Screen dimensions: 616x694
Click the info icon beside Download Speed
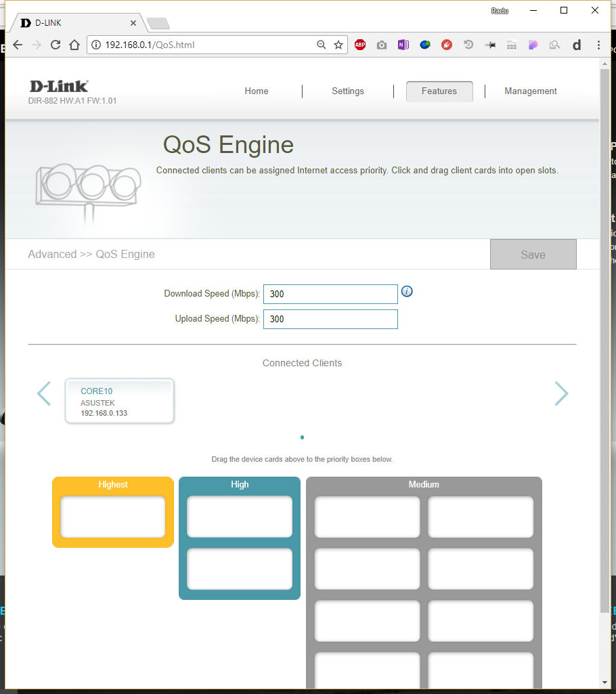pyautogui.click(x=407, y=291)
